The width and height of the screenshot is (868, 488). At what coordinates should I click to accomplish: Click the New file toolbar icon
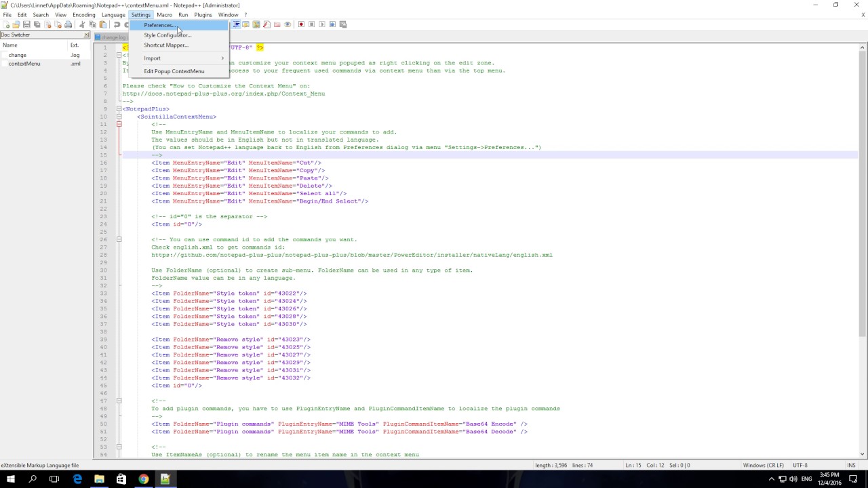[x=6, y=24]
